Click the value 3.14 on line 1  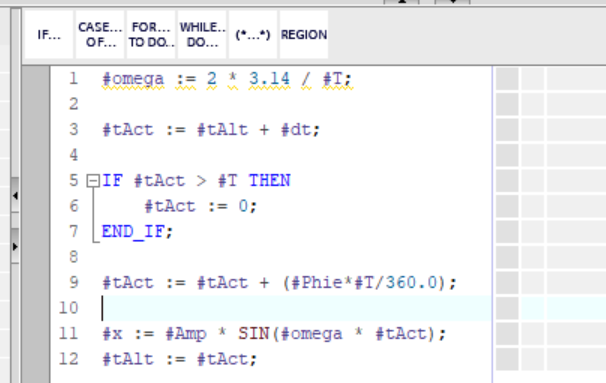pyautogui.click(x=269, y=79)
